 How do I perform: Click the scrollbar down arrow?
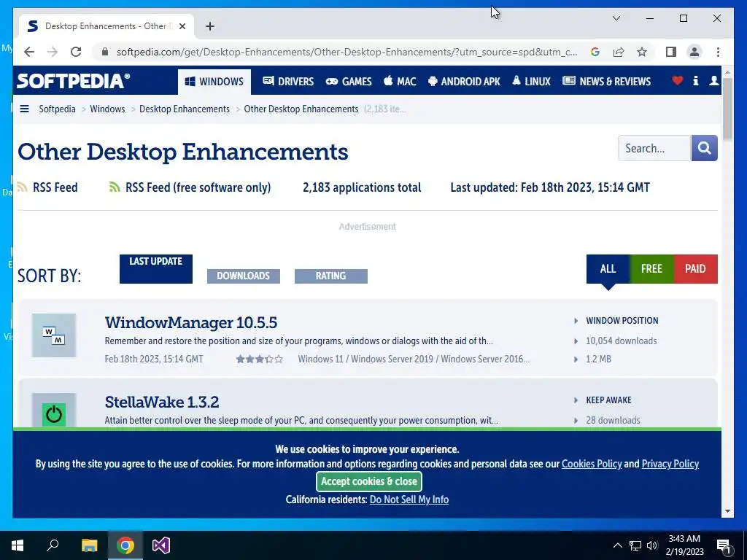tap(727, 511)
